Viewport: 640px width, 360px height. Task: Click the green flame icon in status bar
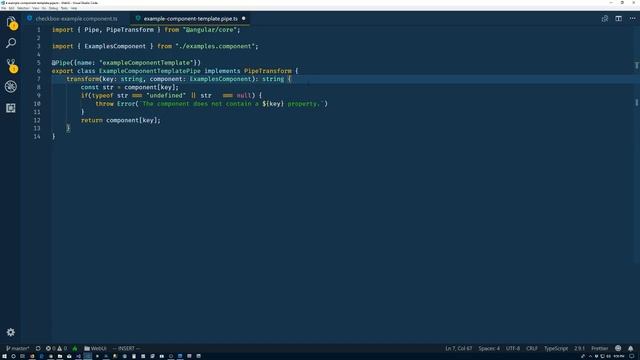[75, 349]
